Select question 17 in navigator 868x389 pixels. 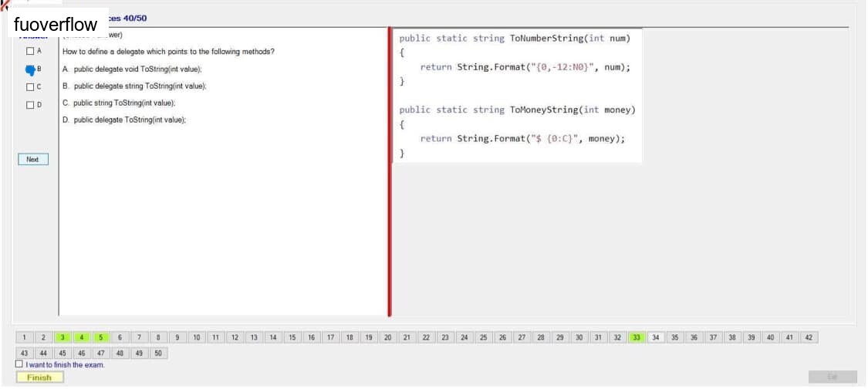tap(330, 337)
